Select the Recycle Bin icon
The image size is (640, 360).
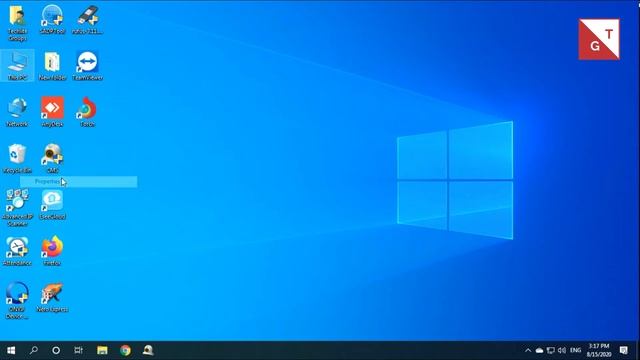pos(17,158)
